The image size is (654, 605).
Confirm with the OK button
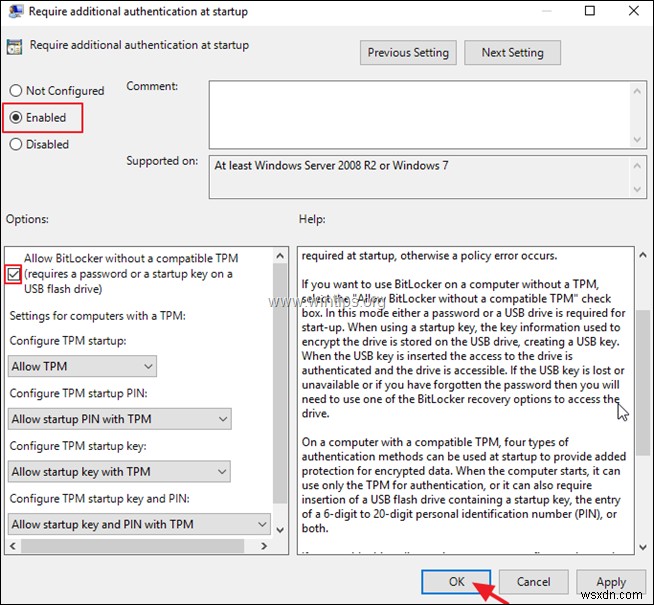(x=456, y=582)
